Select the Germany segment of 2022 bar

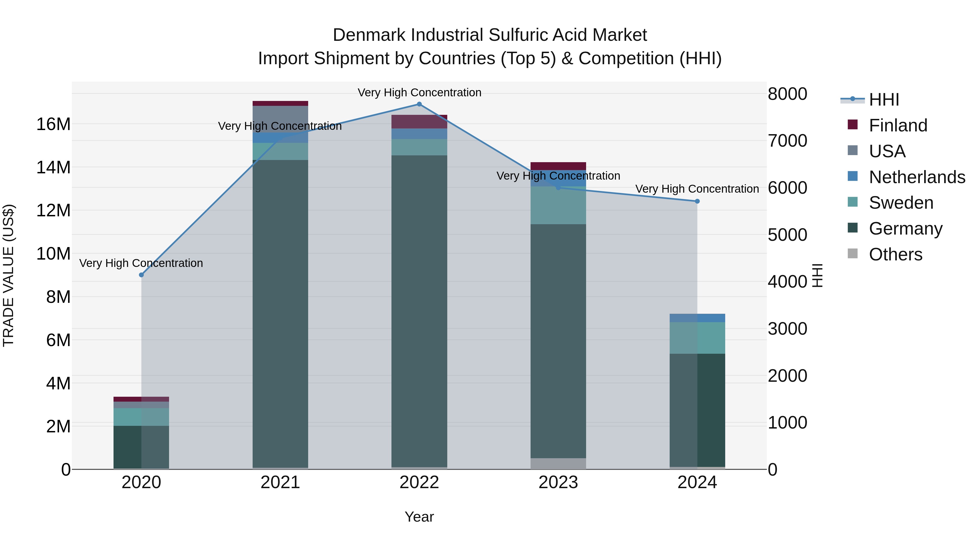coord(419,311)
